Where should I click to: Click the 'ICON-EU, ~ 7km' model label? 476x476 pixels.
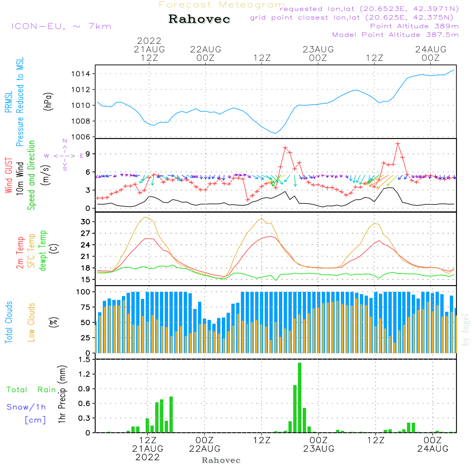61,26
